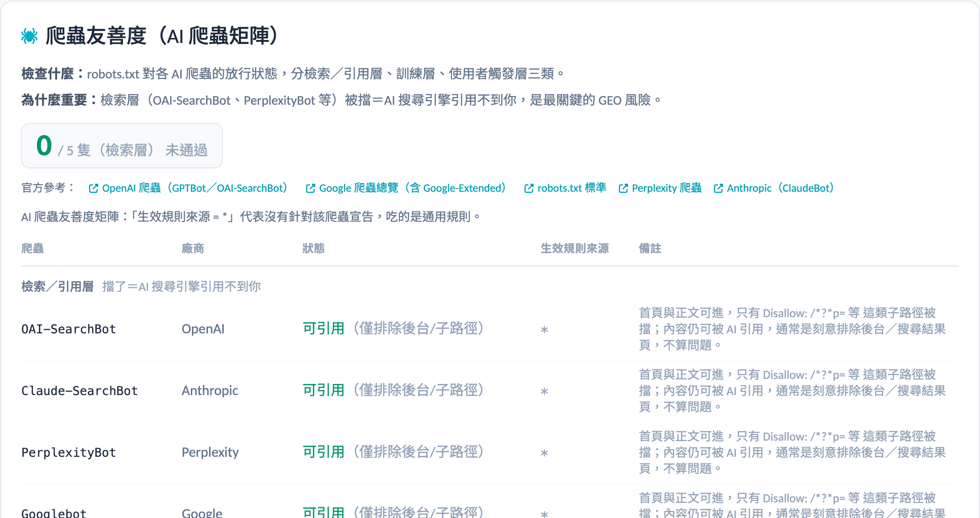Select the PerplexityBot crawler name
This screenshot has width=980, height=518.
click(69, 453)
